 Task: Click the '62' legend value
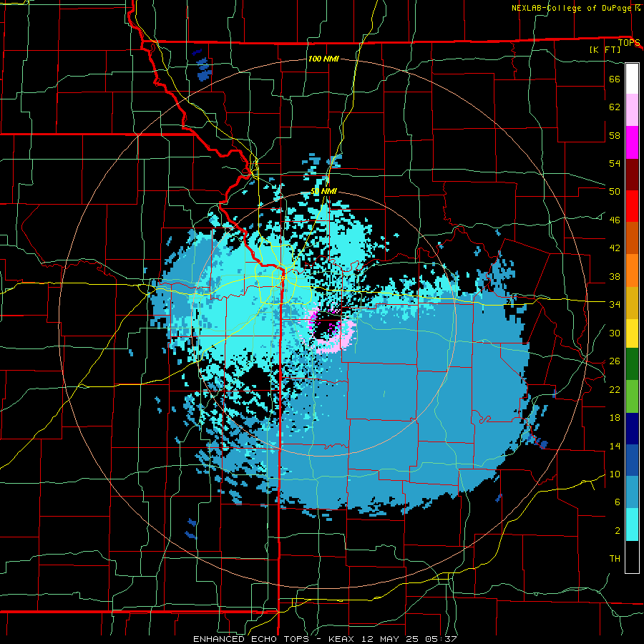(615, 107)
